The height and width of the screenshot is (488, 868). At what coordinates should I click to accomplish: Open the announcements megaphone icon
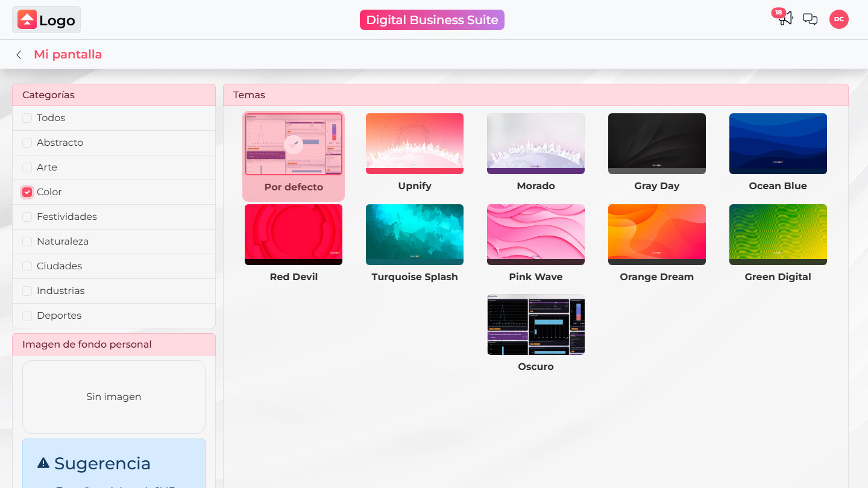[x=785, y=19]
